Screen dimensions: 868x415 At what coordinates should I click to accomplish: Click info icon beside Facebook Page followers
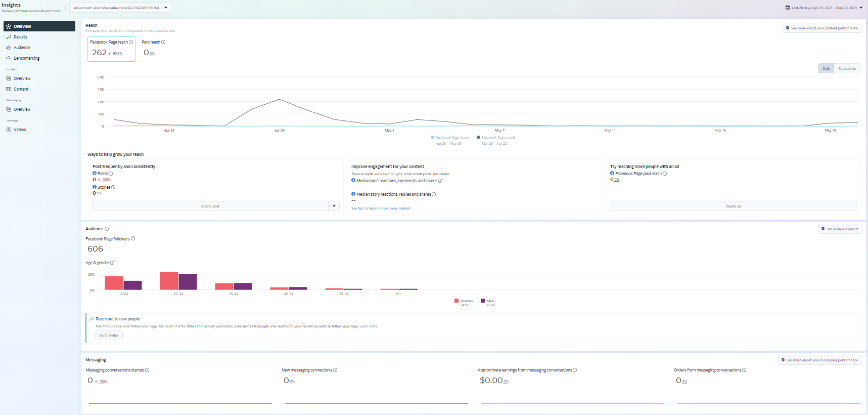coord(133,238)
